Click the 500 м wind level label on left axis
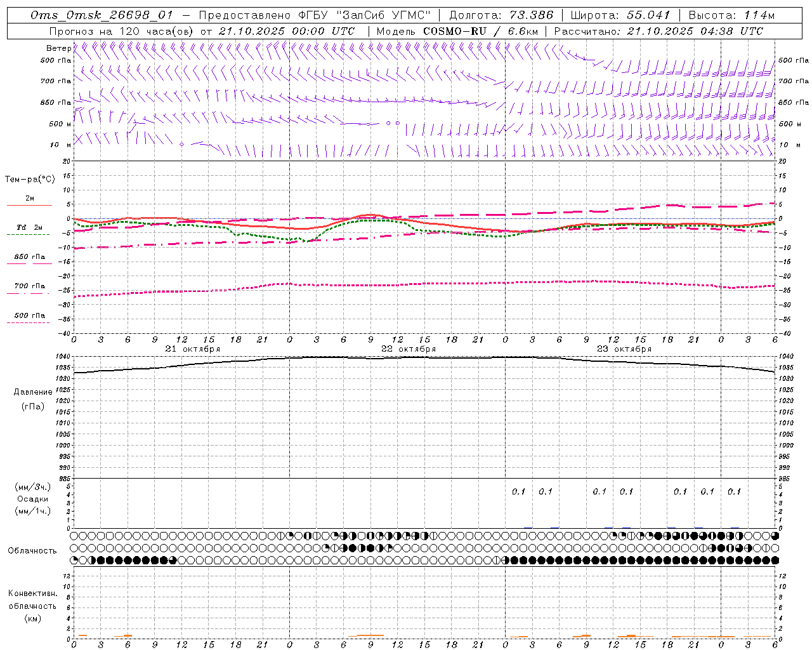Screen dimensions: 812x650 (60, 124)
